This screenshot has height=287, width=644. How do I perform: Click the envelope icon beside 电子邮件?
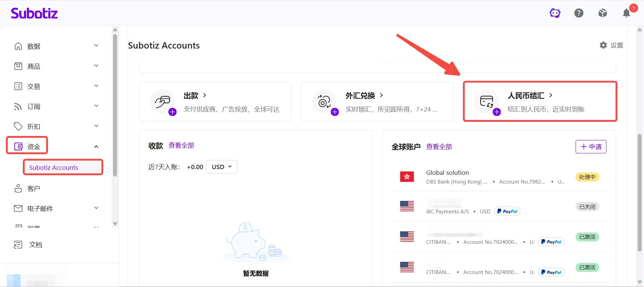18,208
